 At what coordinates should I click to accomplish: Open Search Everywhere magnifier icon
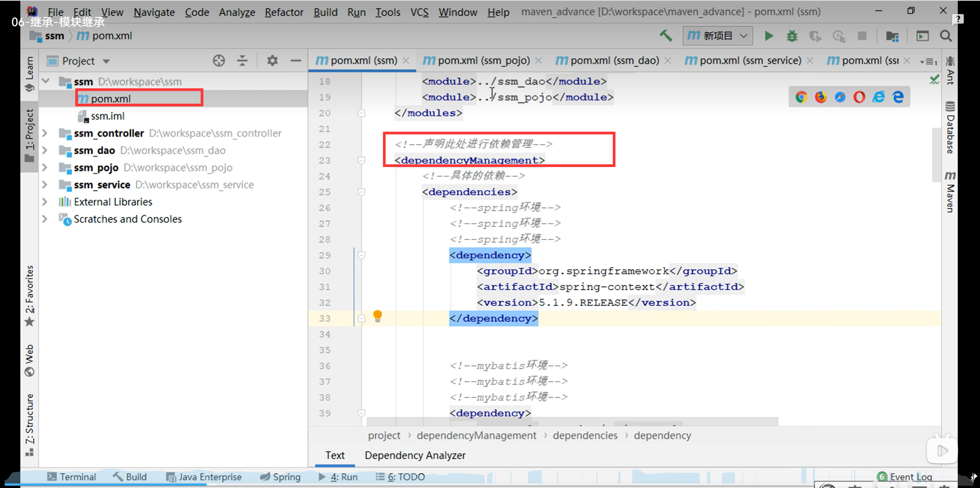pyautogui.click(x=946, y=36)
